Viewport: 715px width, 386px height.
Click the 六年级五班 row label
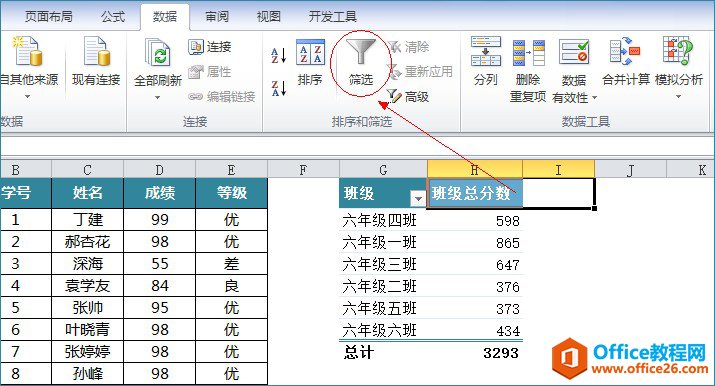pos(379,309)
